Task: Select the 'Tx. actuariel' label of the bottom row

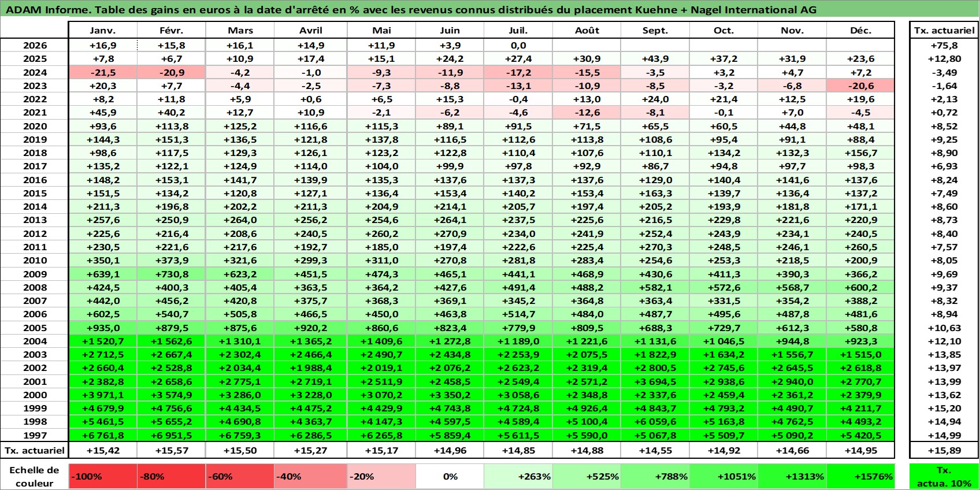Action: (35, 450)
